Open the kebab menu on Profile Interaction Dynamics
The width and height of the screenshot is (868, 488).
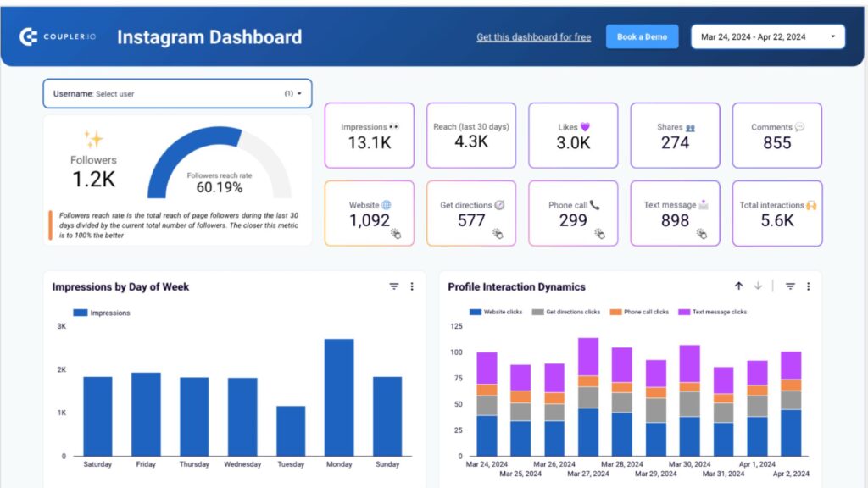tap(808, 286)
